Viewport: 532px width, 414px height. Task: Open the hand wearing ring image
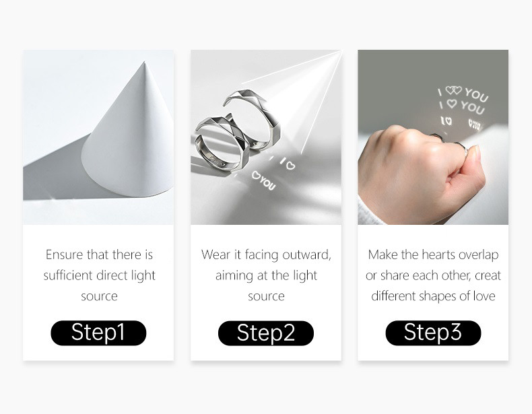[433, 137]
